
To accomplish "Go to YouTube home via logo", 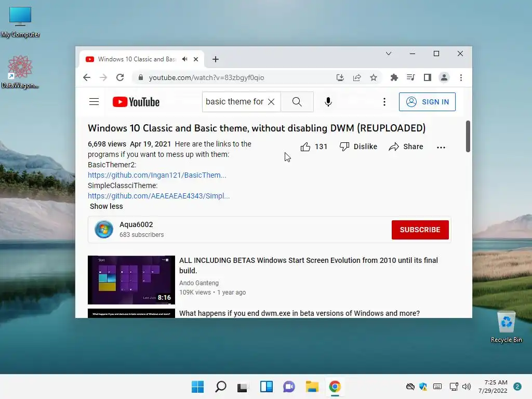I will pyautogui.click(x=136, y=102).
